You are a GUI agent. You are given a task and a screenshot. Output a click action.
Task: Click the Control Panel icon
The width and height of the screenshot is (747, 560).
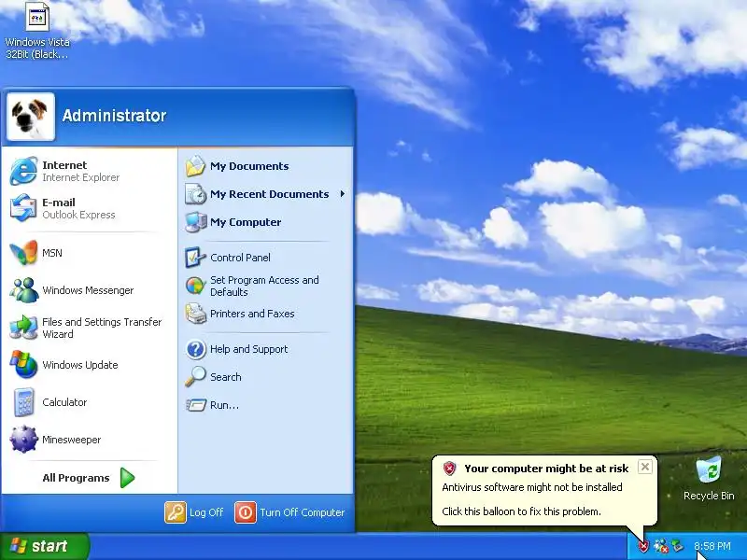click(x=195, y=258)
